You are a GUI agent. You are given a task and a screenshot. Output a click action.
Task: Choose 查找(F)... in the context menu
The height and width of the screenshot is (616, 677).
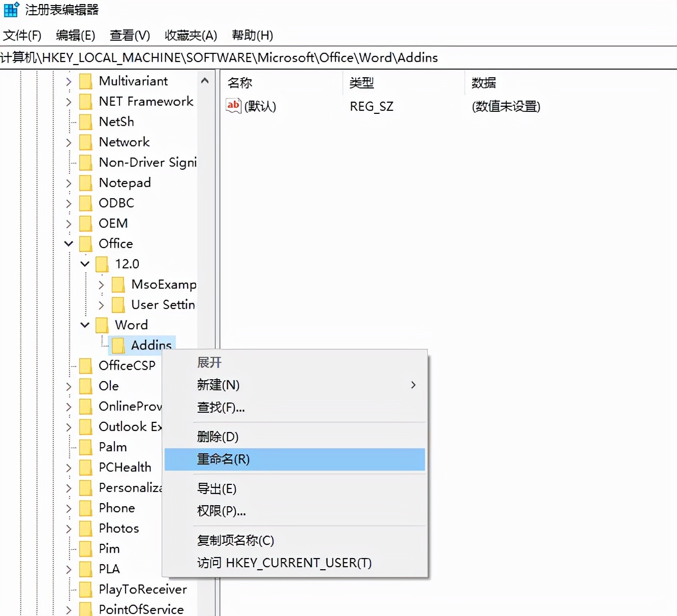295,407
